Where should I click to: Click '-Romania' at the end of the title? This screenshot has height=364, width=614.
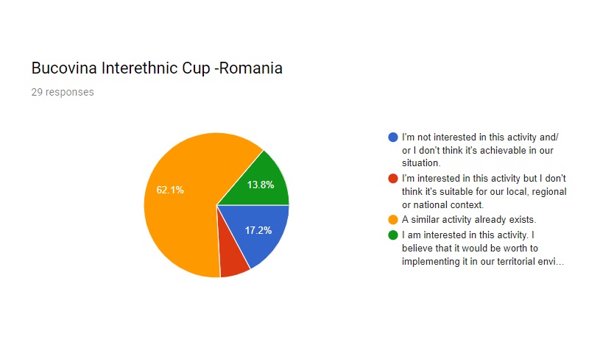click(248, 68)
